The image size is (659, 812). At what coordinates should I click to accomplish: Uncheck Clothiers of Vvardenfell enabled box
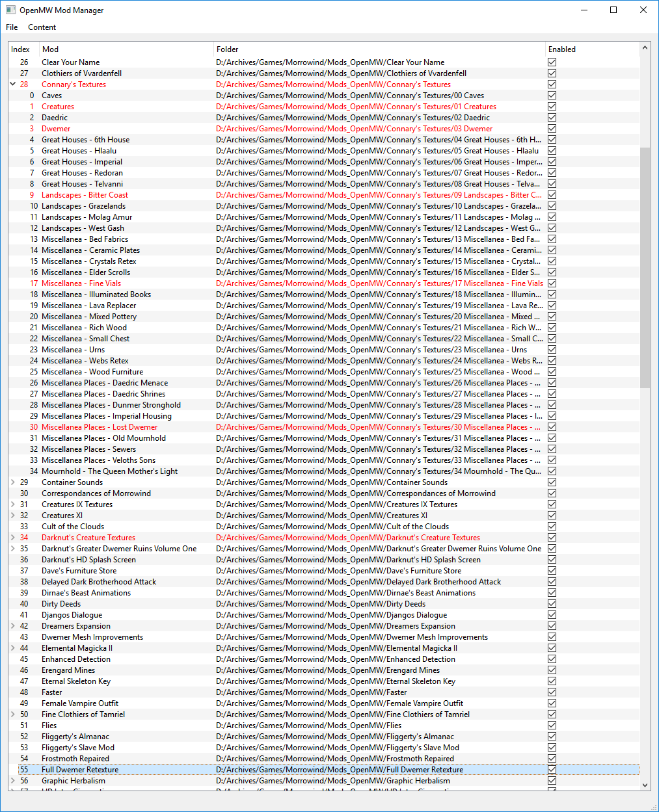[552, 73]
